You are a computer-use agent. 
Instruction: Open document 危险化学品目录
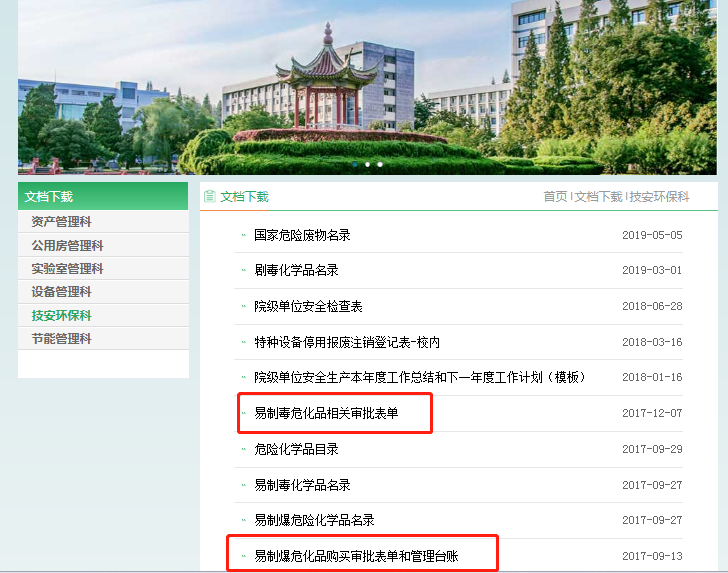pyautogui.click(x=296, y=449)
